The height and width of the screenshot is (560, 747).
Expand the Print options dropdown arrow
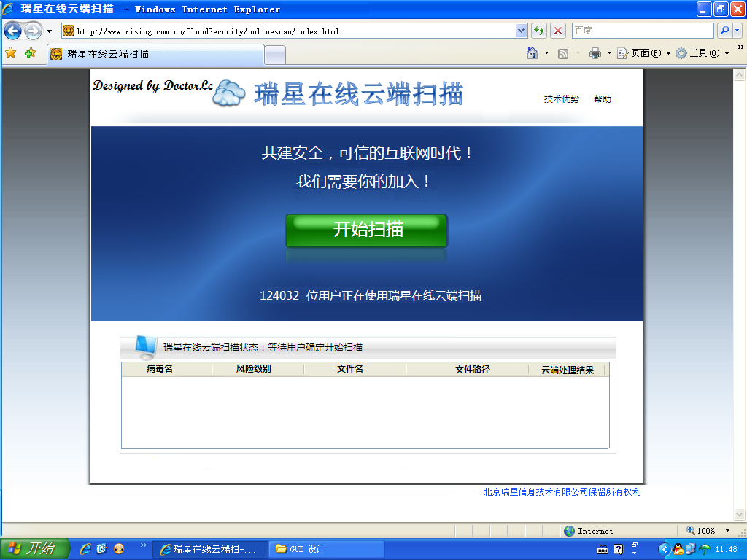[609, 53]
